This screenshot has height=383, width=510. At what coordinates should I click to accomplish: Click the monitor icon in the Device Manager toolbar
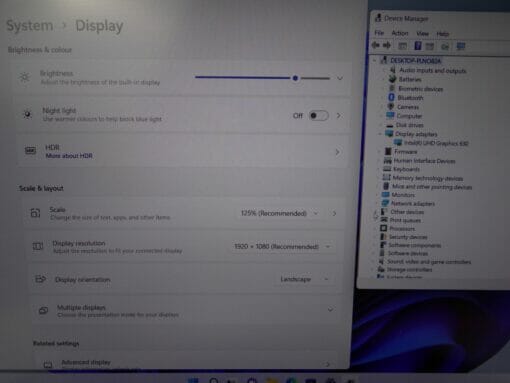(x=461, y=46)
